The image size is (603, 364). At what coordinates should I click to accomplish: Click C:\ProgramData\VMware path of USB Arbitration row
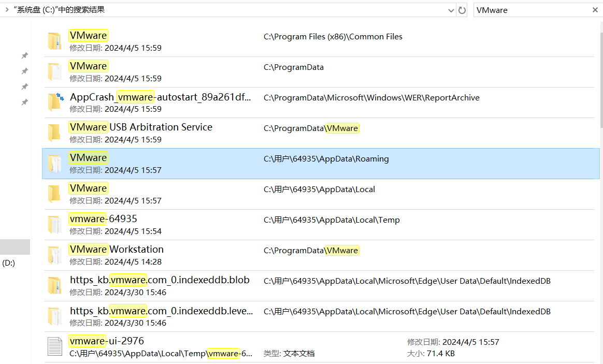pyautogui.click(x=311, y=128)
